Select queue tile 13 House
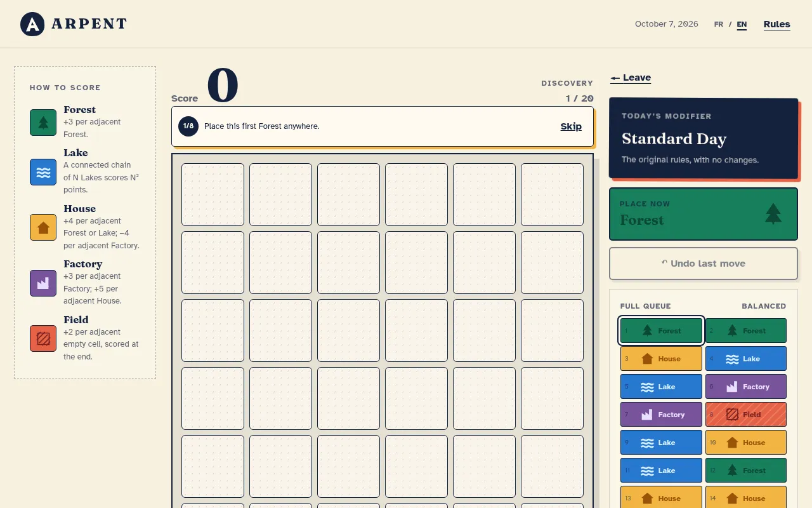Image resolution: width=812 pixels, height=508 pixels. pos(661,497)
